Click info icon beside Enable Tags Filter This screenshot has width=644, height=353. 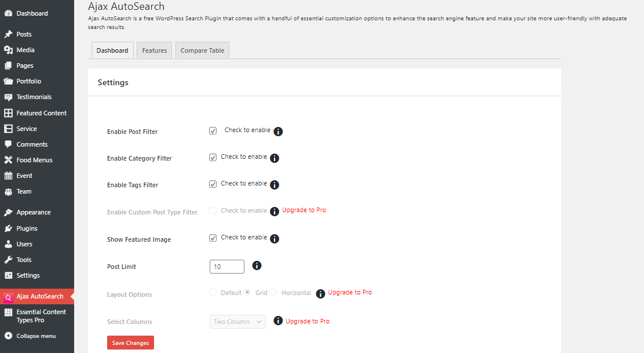click(x=275, y=185)
